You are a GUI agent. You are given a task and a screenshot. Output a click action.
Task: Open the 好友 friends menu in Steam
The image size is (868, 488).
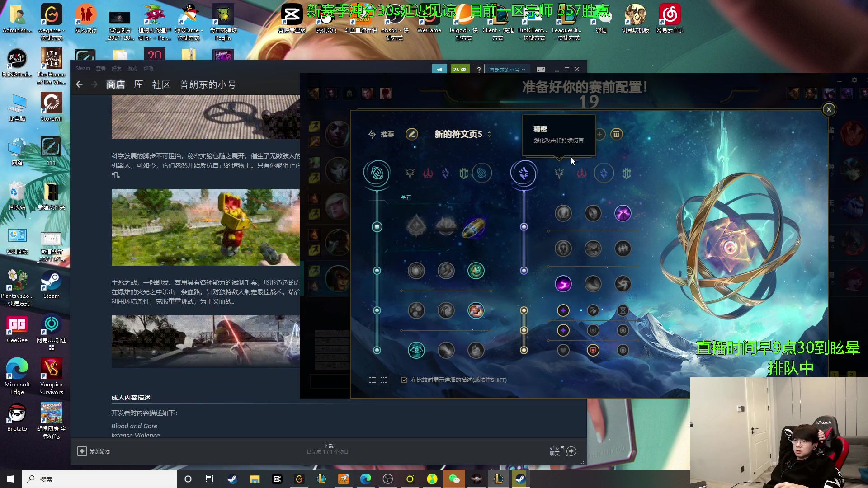[x=116, y=69]
